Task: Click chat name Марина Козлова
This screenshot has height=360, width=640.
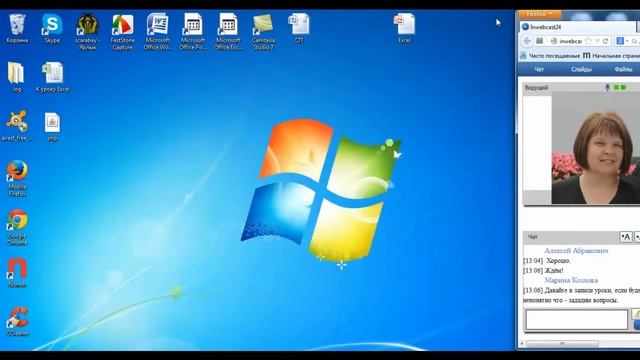Action: click(x=571, y=280)
